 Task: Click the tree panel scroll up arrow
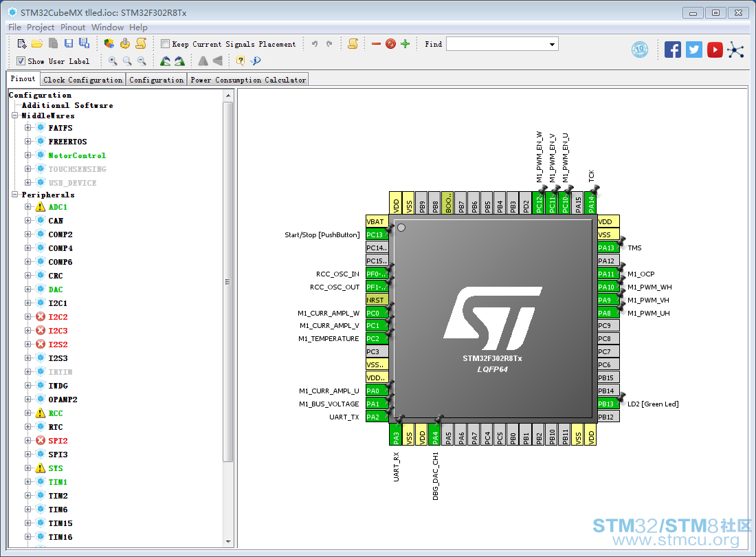click(x=229, y=96)
